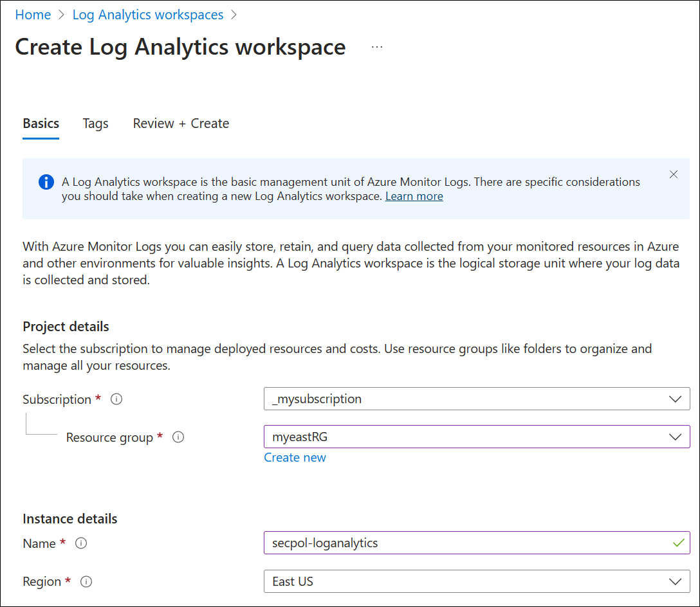Click the info icon next to Subscription
This screenshot has height=607, width=700.
pos(116,399)
